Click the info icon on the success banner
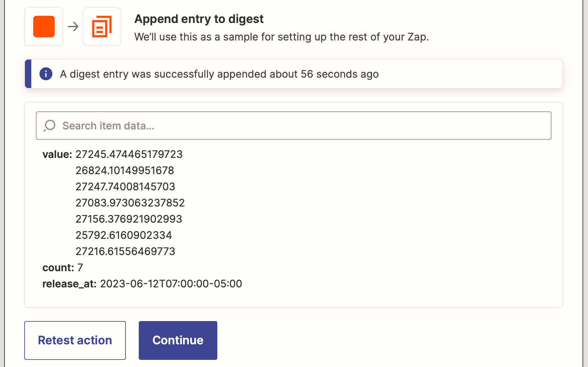The image size is (588, 367). tap(46, 74)
